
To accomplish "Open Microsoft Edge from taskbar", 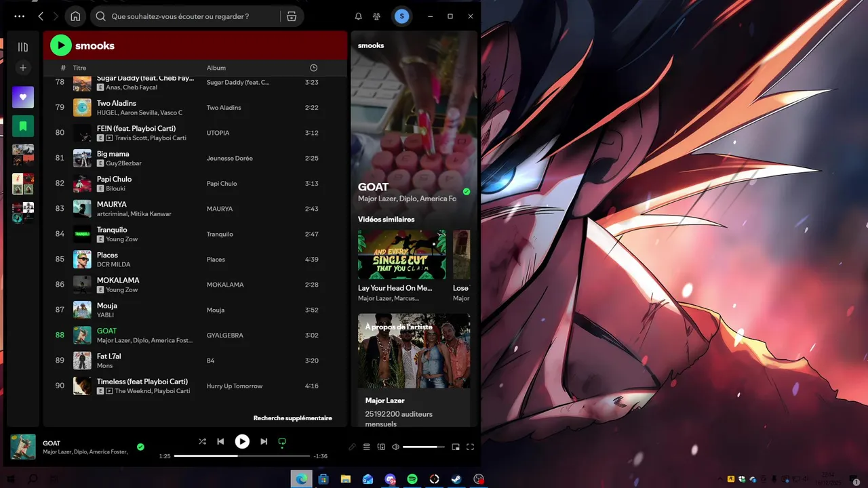I will [x=301, y=479].
